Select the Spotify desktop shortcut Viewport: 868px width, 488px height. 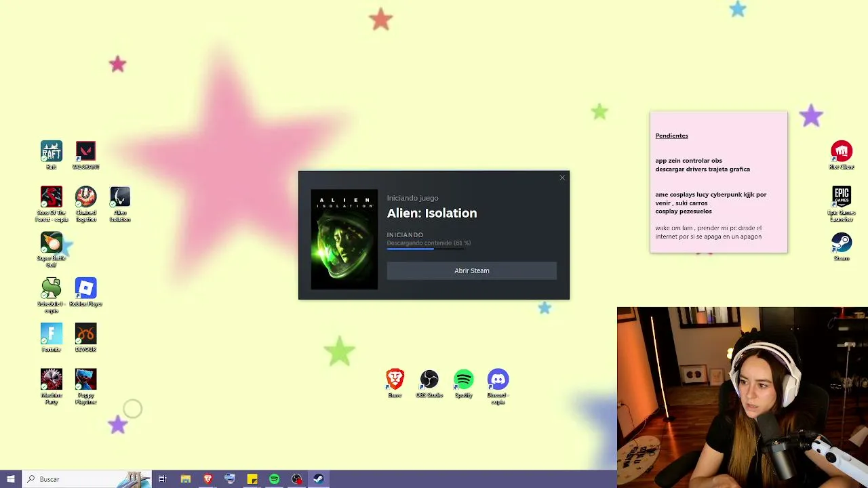click(464, 383)
